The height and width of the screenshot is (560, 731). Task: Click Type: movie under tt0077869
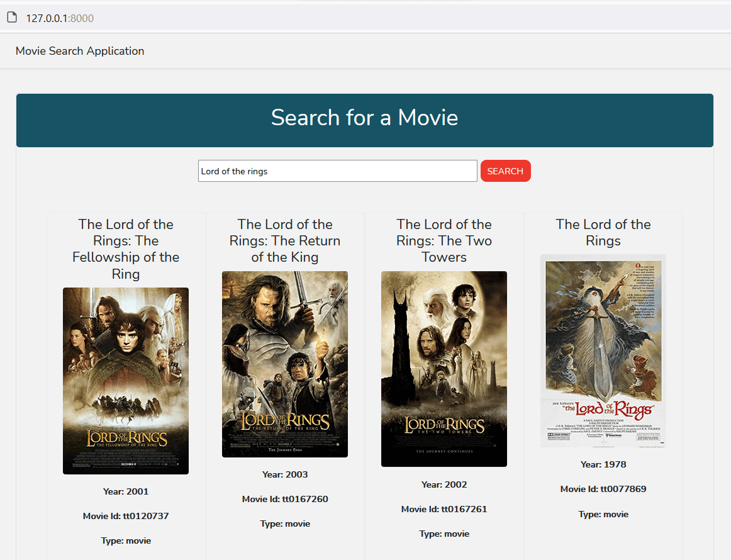tap(603, 514)
